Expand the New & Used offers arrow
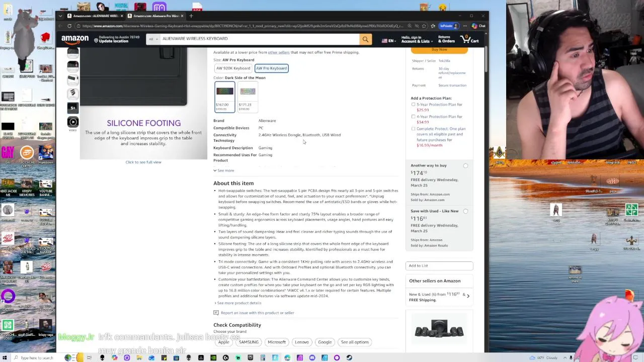Screen dimensions: 644x362 pos(468,296)
